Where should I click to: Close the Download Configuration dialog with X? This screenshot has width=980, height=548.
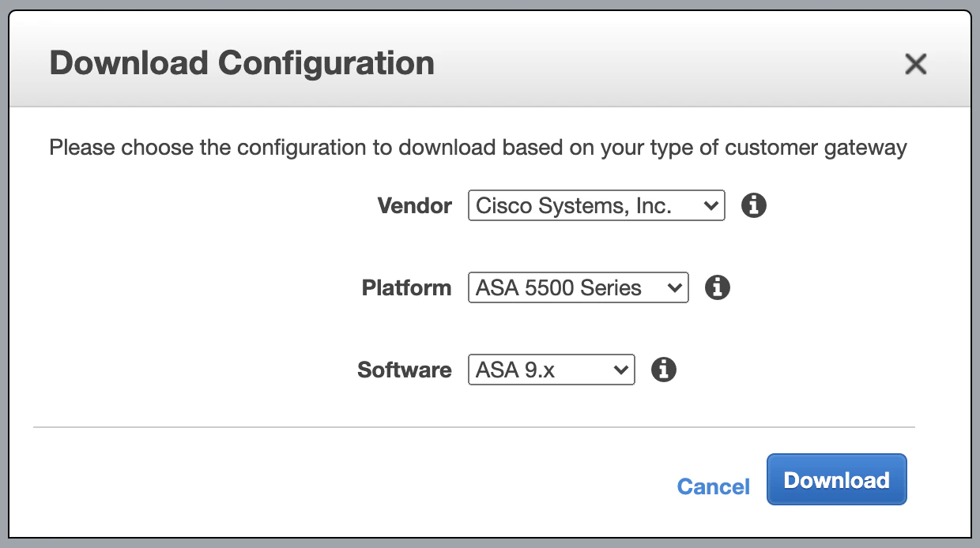pyautogui.click(x=915, y=64)
